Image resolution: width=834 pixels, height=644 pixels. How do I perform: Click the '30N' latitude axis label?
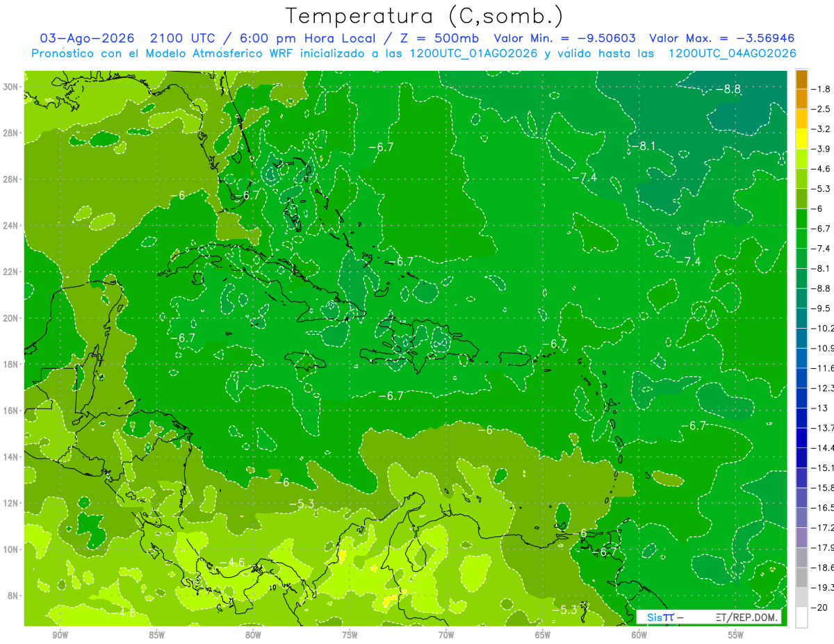pyautogui.click(x=11, y=87)
